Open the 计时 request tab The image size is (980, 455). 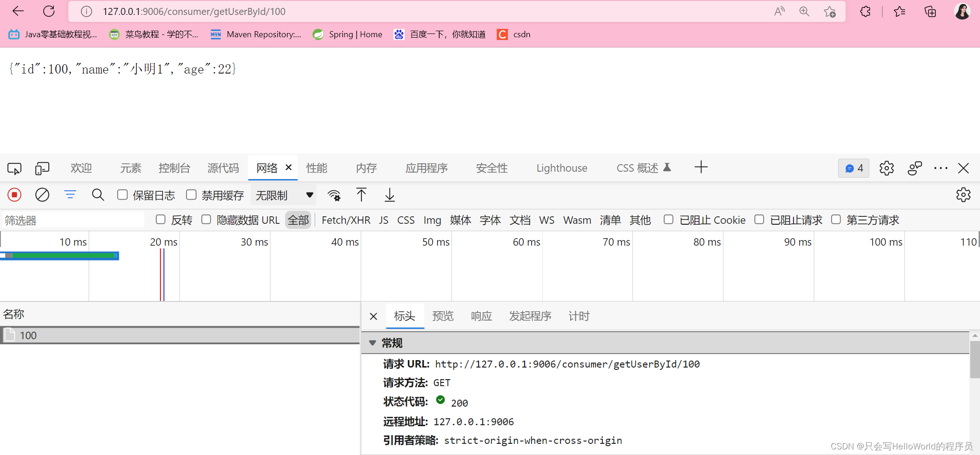(x=579, y=316)
